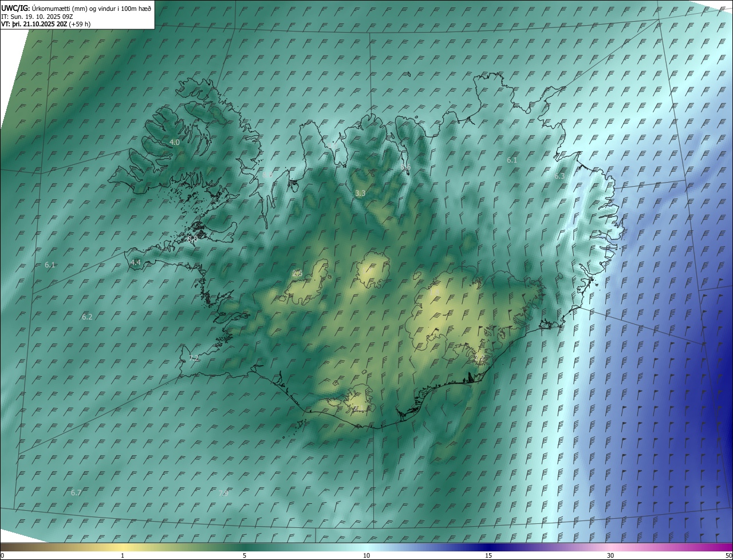Click the 3.3 value label in north Iceland
The image size is (733, 560).
pos(360,194)
